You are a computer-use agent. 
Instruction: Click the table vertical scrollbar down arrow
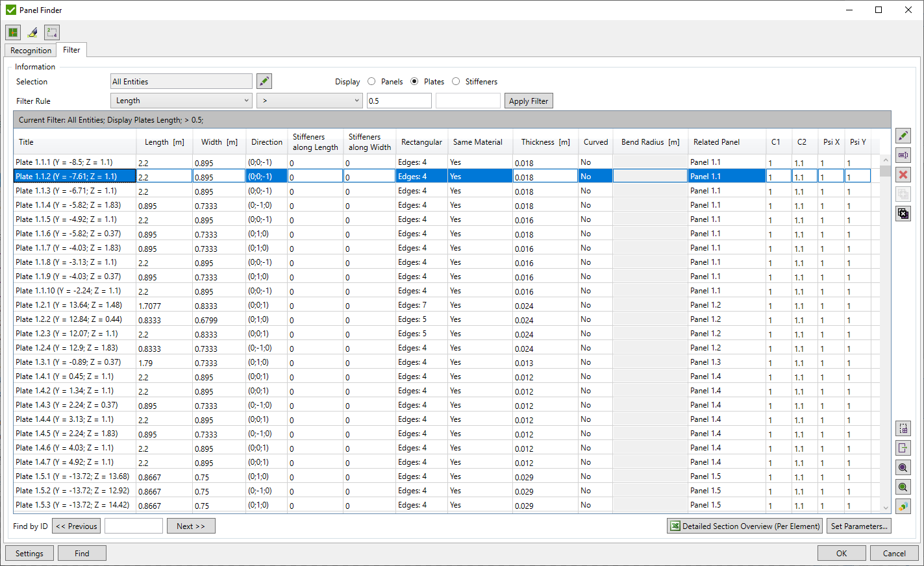click(885, 508)
